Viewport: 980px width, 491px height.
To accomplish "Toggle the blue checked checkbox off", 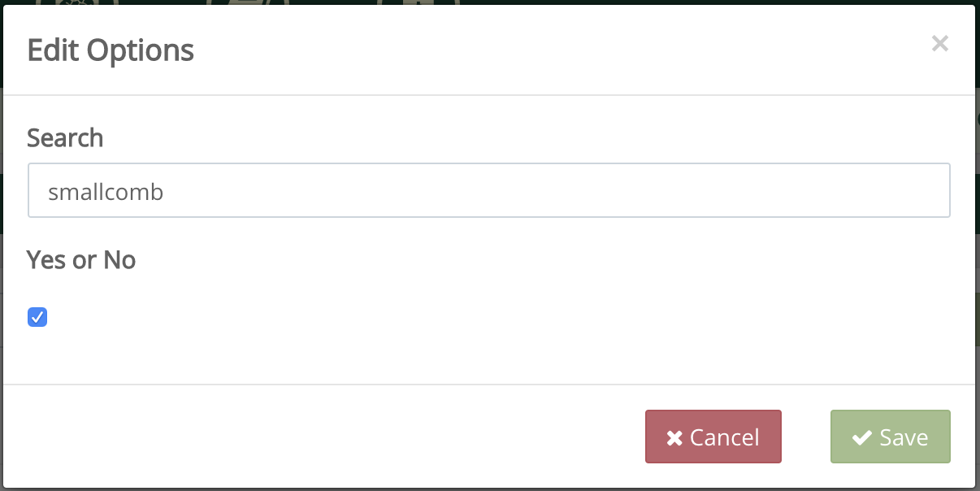I will pos(37,317).
